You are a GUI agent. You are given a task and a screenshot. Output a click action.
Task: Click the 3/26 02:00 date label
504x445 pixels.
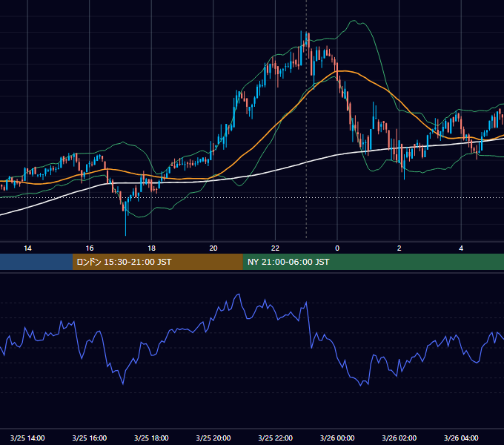399,438
